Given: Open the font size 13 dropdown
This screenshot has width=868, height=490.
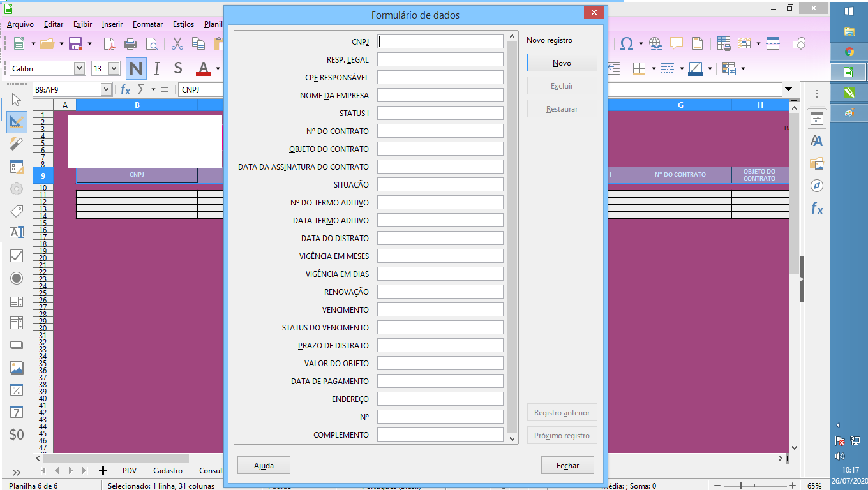Looking at the screenshot, I should point(114,68).
